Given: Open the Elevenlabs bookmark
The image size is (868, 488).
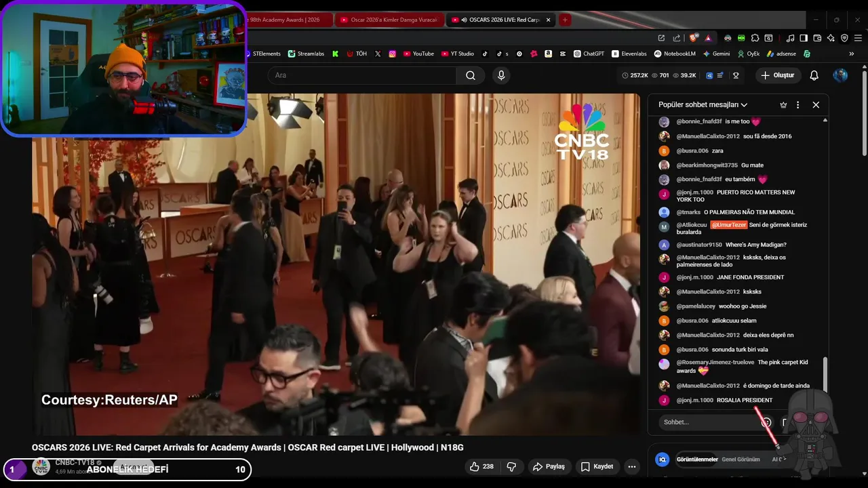Looking at the screenshot, I should (629, 54).
